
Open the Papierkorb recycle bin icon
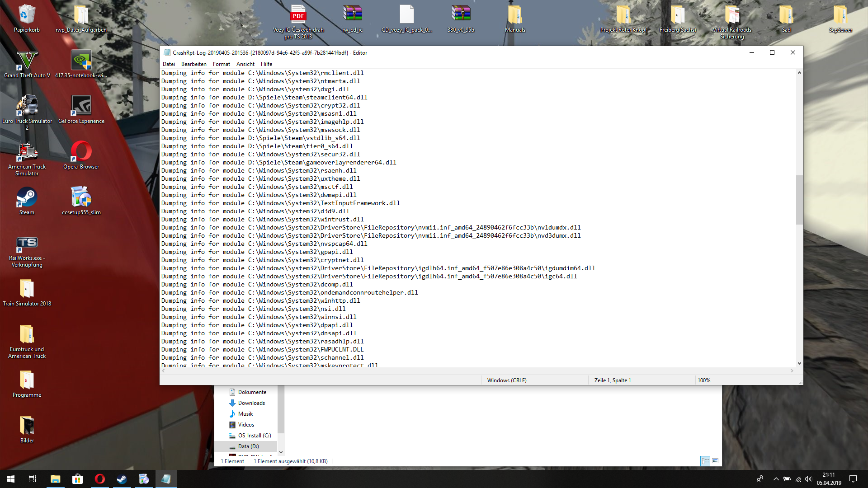point(27,16)
